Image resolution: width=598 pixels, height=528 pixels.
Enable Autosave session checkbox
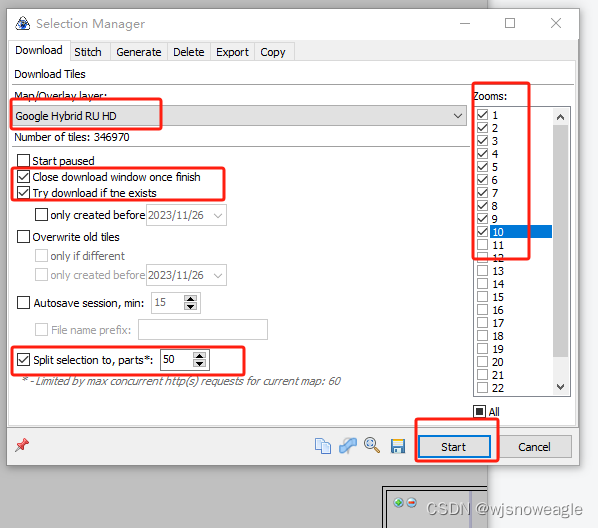[x=23, y=303]
